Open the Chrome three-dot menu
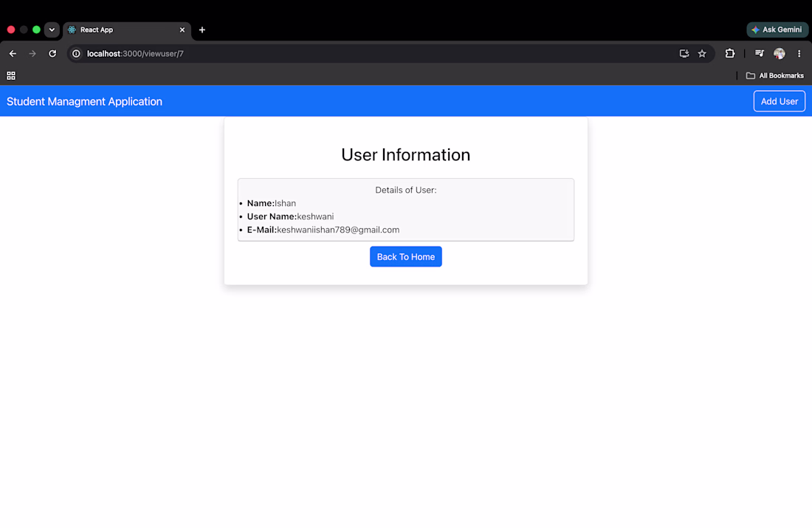 point(799,53)
